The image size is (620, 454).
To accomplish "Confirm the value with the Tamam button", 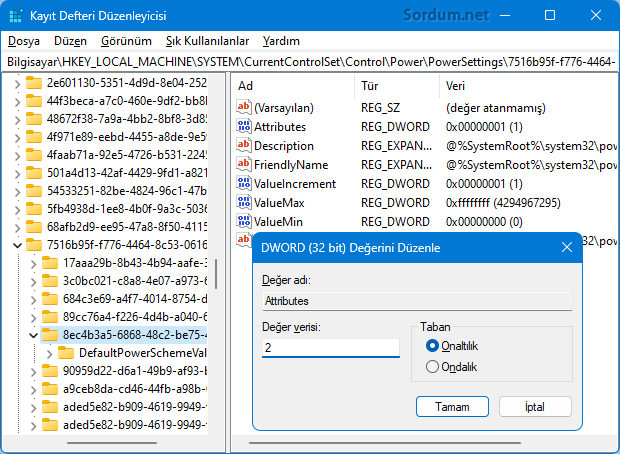I will [x=452, y=407].
